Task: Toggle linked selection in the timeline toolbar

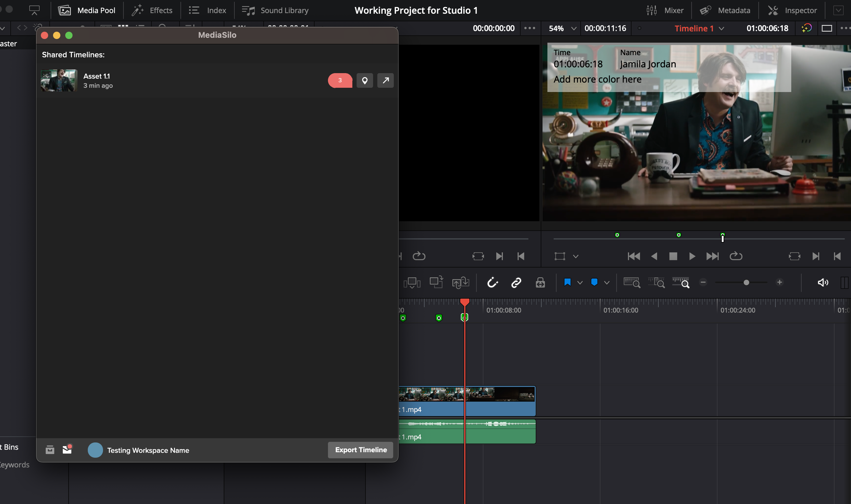Action: pyautogui.click(x=516, y=282)
